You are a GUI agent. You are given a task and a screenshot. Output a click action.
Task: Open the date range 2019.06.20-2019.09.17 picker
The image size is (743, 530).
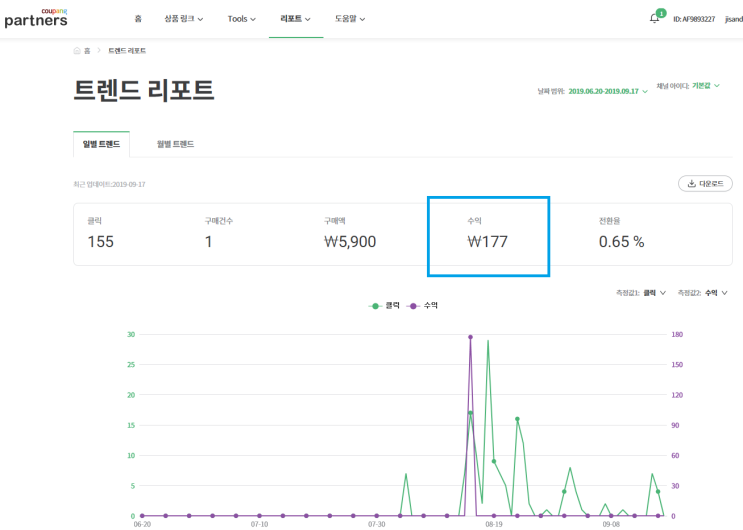coord(608,91)
